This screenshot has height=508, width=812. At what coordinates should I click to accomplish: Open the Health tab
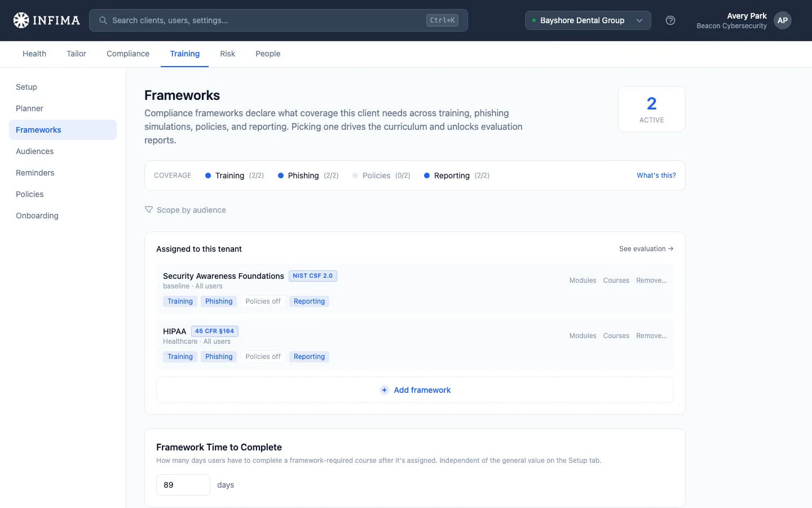(34, 54)
